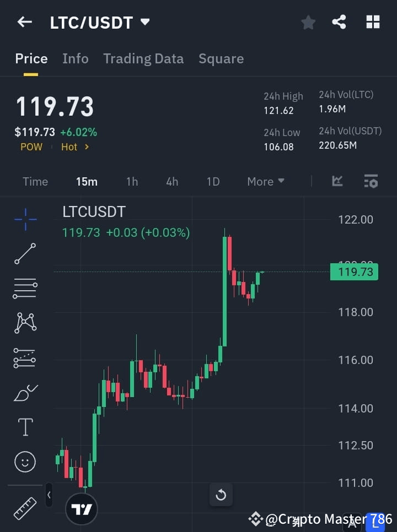Click the 118.00 price axis label
This screenshot has height=532, width=397.
(356, 312)
